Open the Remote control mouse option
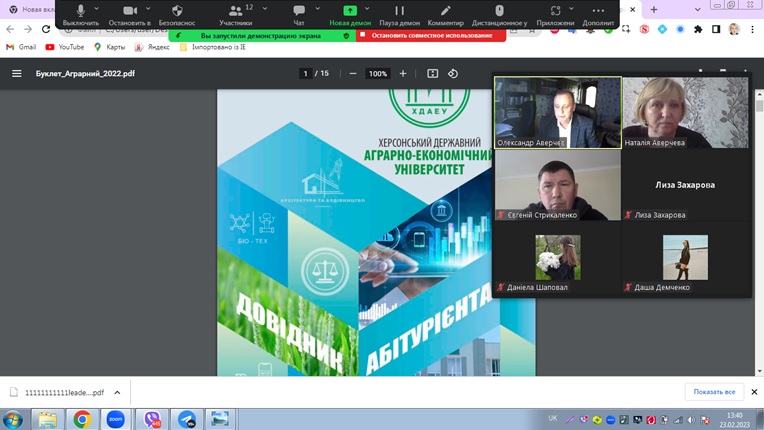This screenshot has height=430, width=764. click(499, 15)
